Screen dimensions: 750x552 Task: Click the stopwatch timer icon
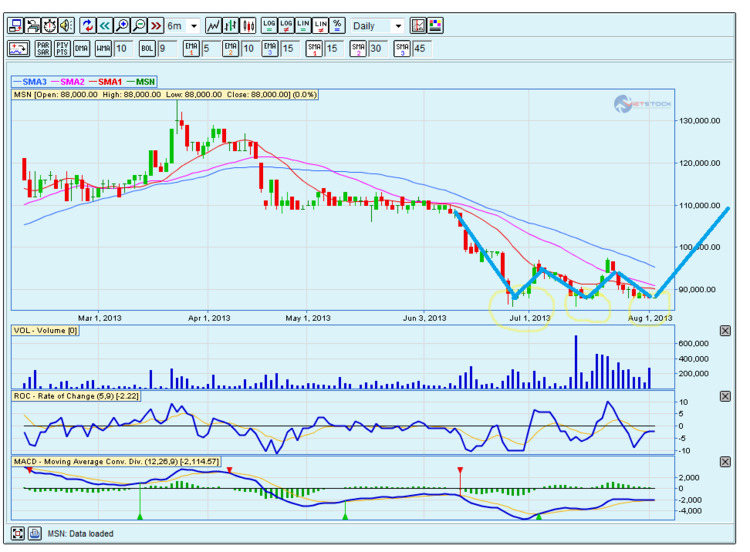point(49,25)
